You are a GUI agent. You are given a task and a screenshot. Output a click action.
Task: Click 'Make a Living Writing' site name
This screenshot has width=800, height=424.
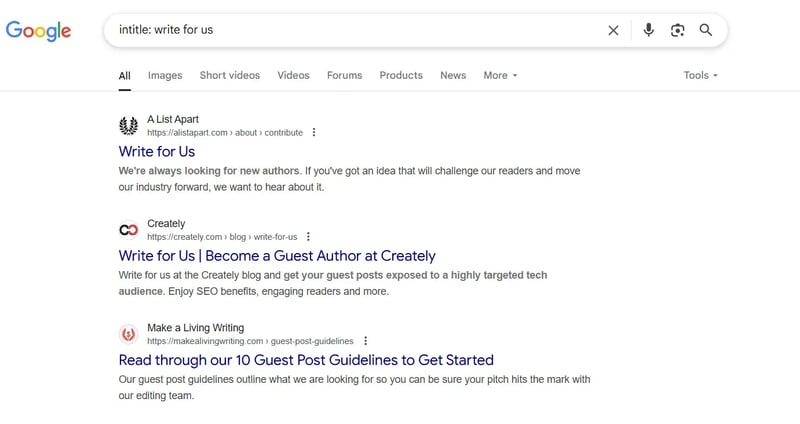196,328
